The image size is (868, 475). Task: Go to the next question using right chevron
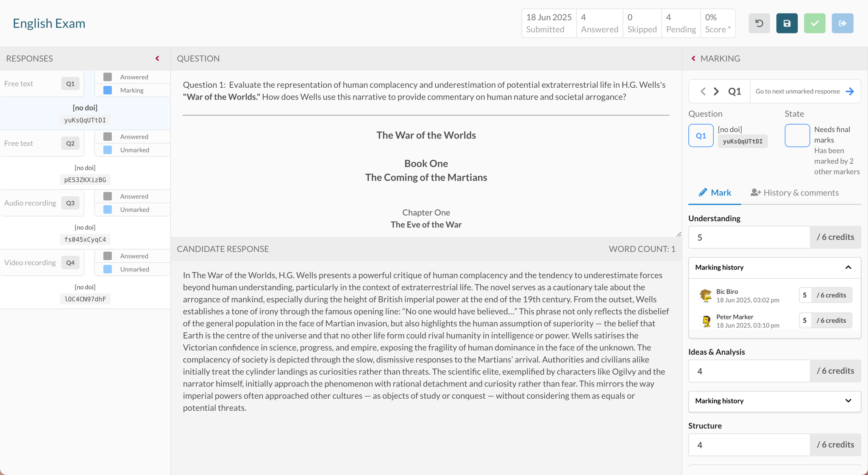[716, 92]
